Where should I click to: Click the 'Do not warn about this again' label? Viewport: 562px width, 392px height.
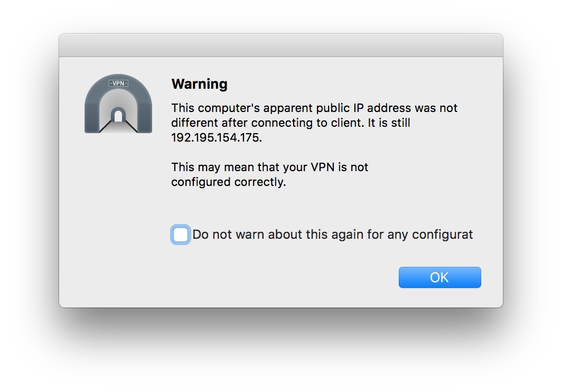333,235
